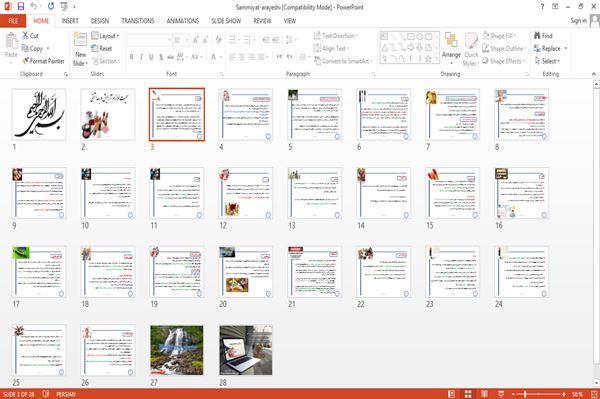
Task: Switch to the TRANSITIONS tab
Action: click(x=138, y=21)
